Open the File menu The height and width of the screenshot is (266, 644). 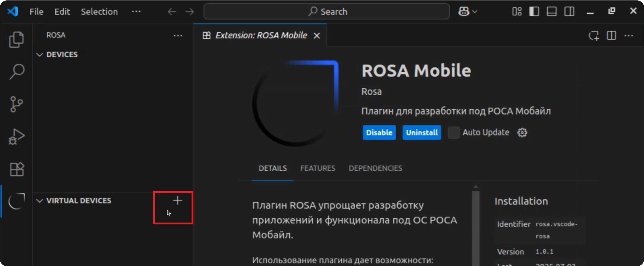pyautogui.click(x=36, y=11)
